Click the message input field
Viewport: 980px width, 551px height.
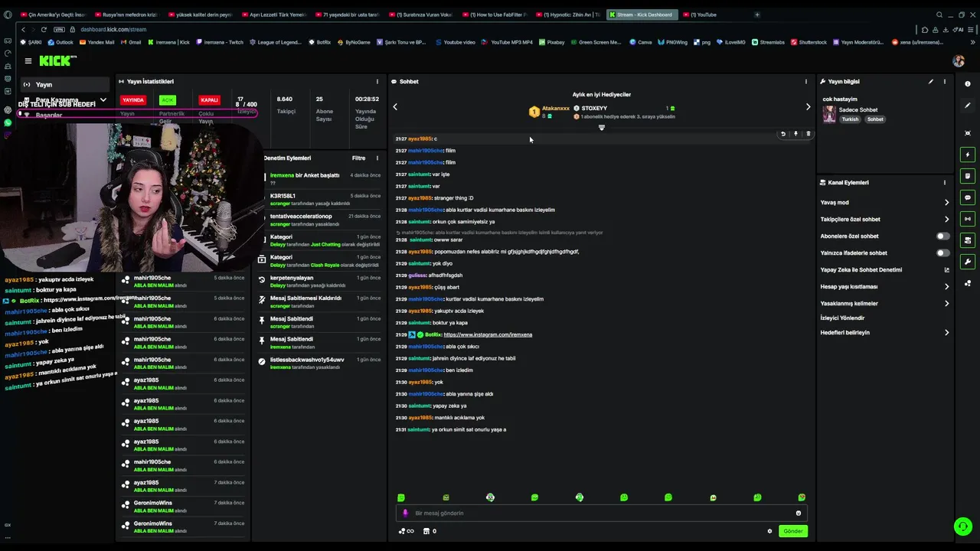click(601, 513)
